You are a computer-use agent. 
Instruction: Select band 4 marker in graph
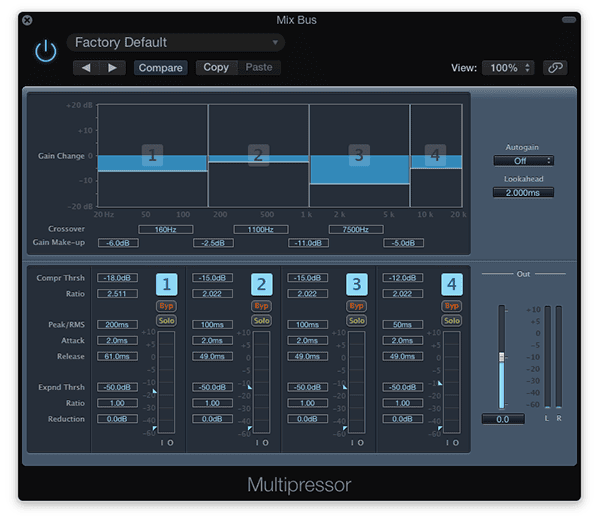(435, 155)
